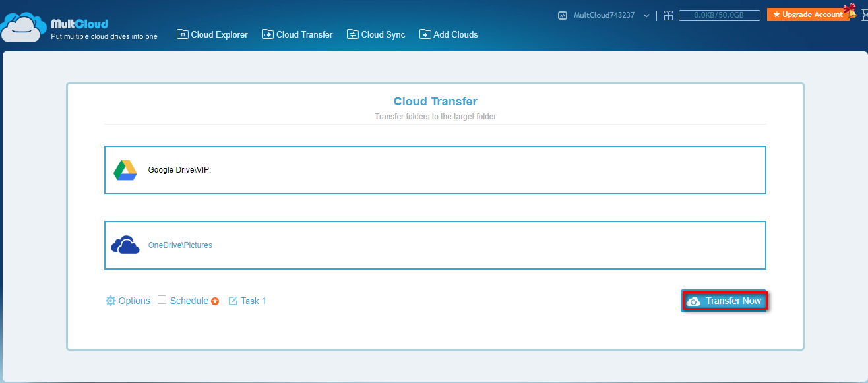
Task: Open the Cloud Sync menu
Action: 376,34
